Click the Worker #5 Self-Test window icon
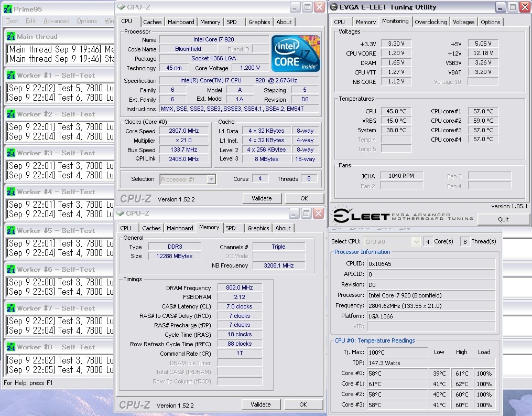Viewport: 532px width, 416px height. tap(11, 231)
